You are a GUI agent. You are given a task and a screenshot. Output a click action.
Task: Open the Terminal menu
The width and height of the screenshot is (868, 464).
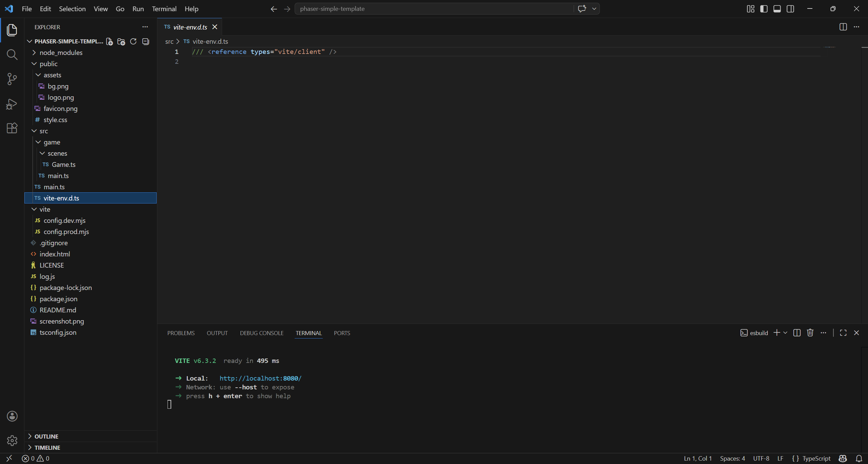click(164, 9)
